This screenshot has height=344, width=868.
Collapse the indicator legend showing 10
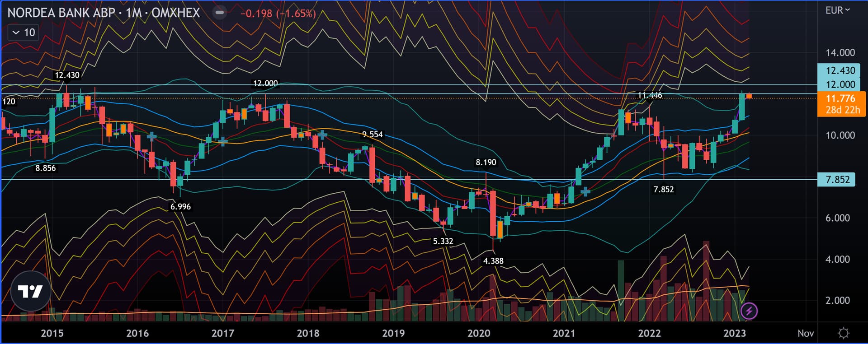pos(24,33)
